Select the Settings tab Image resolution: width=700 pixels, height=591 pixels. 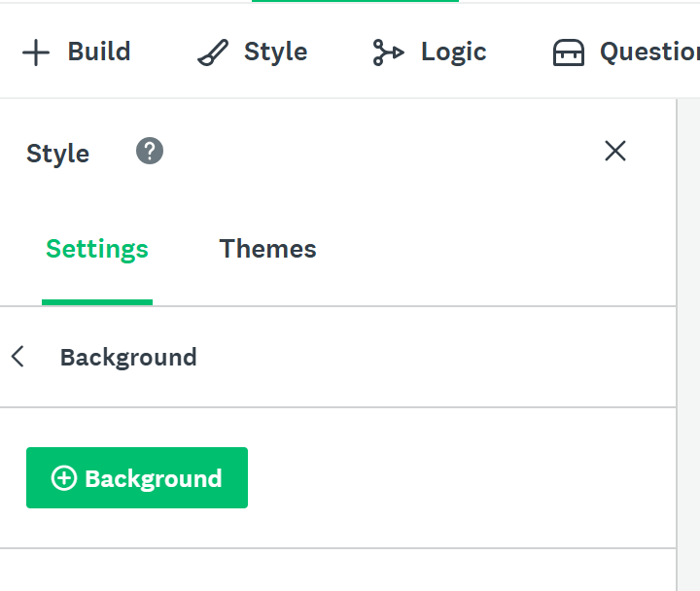click(97, 249)
